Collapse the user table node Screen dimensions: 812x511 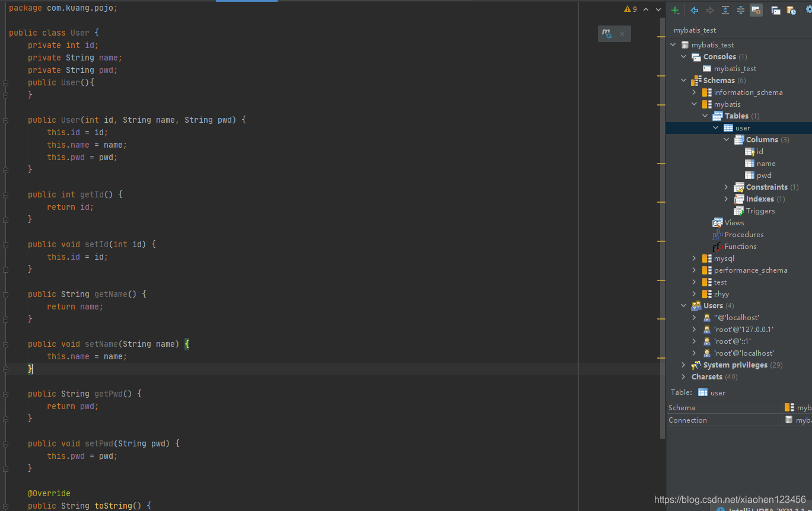pyautogui.click(x=715, y=128)
